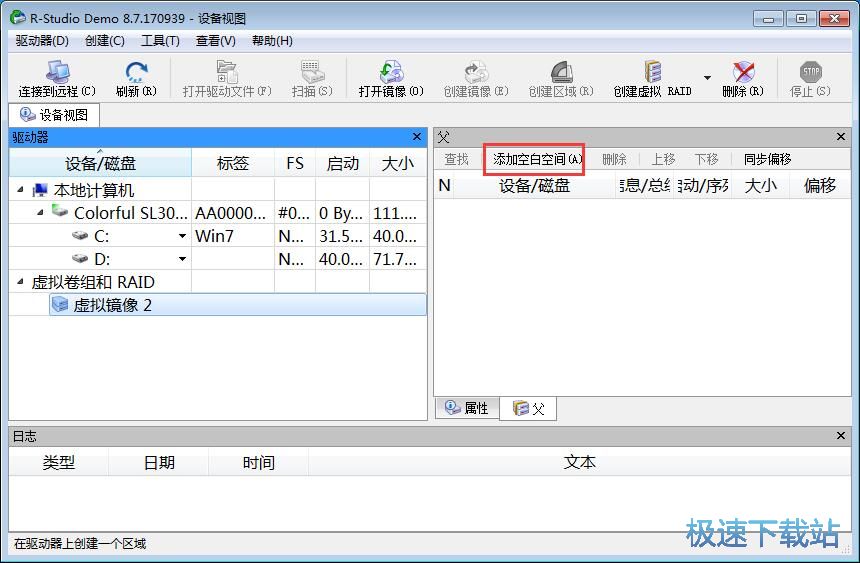
Task: Close the 日志 panel
Action: click(841, 436)
